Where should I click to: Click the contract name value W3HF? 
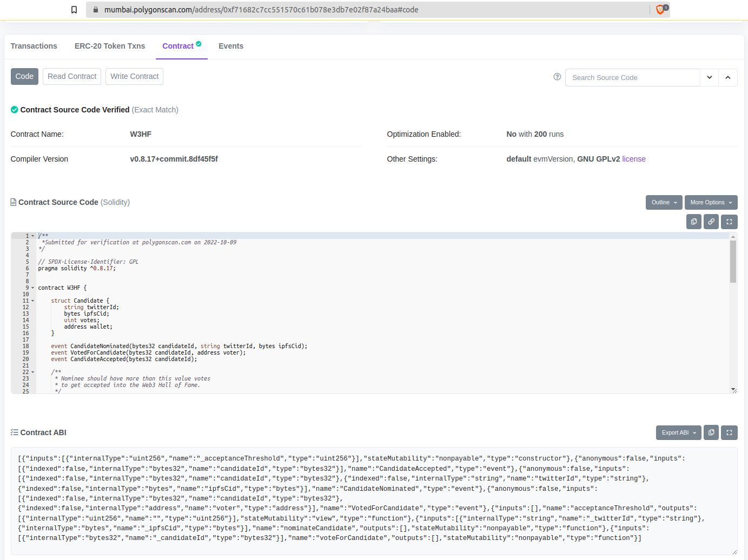pos(141,134)
